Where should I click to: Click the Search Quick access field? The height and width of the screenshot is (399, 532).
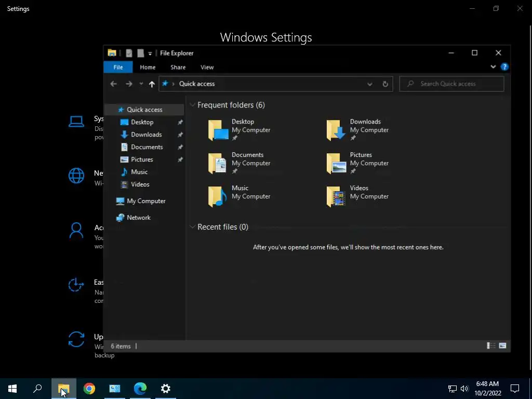coord(451,84)
